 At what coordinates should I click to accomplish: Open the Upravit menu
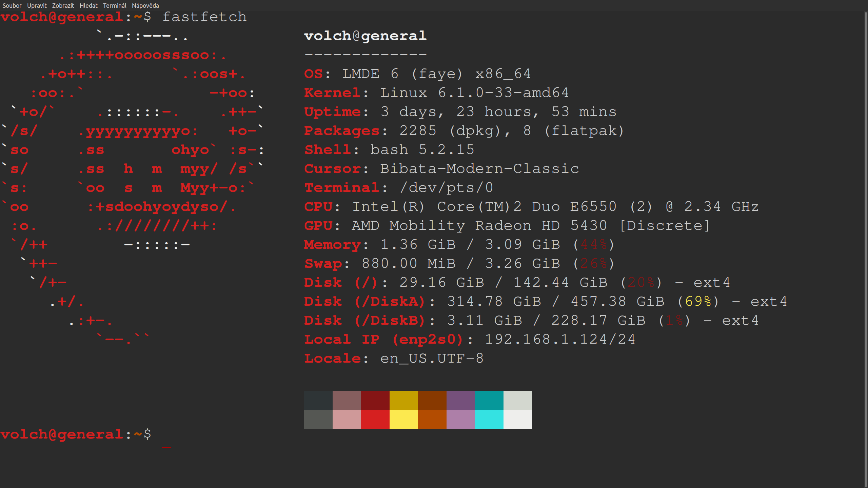point(37,5)
